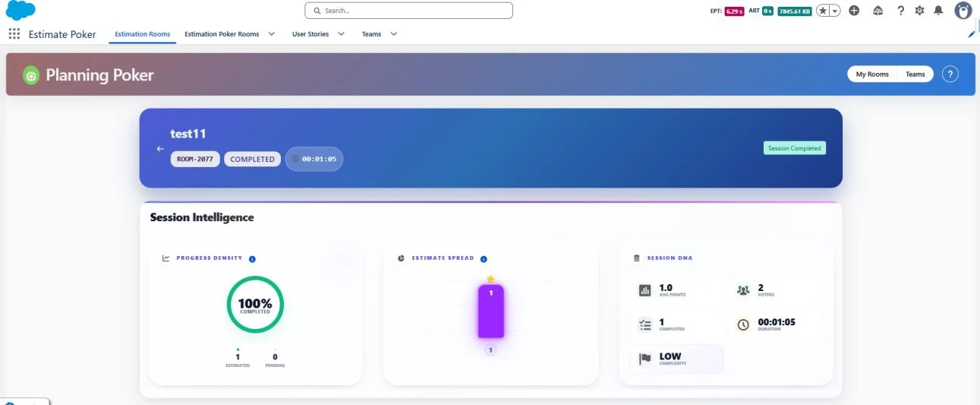Click the LOW complexity value

click(x=670, y=356)
